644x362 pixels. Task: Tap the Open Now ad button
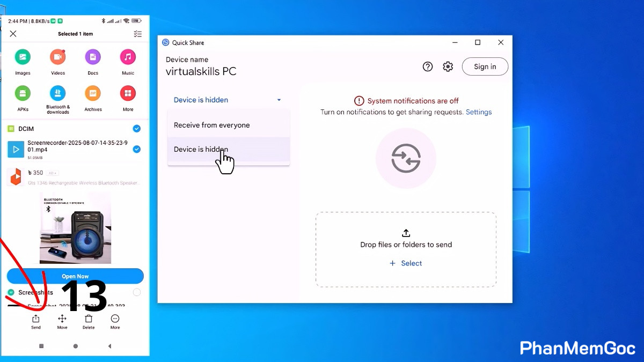tap(75, 276)
